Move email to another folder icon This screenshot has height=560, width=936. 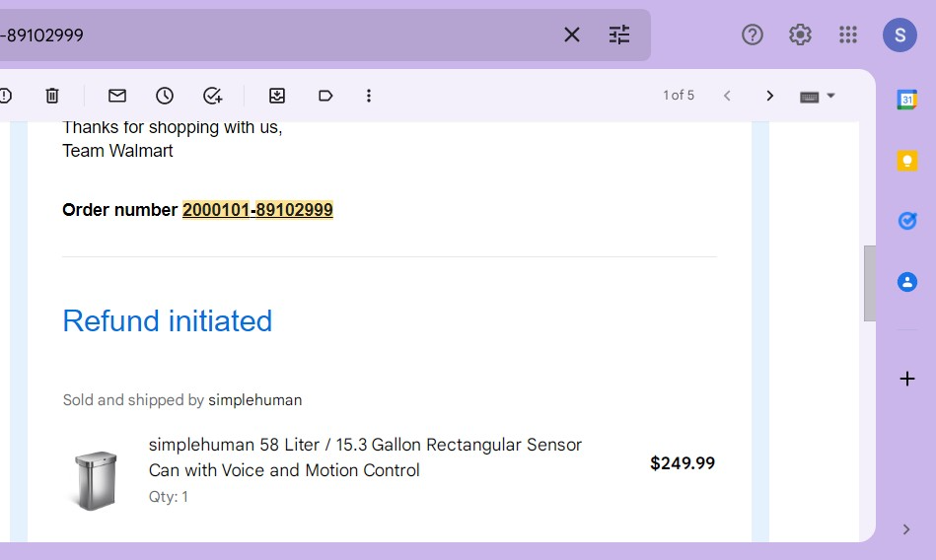tap(277, 96)
